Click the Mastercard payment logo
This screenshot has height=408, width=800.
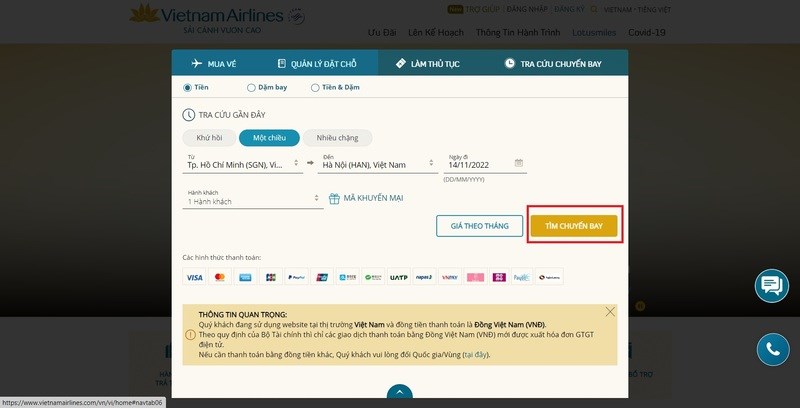pyautogui.click(x=220, y=277)
